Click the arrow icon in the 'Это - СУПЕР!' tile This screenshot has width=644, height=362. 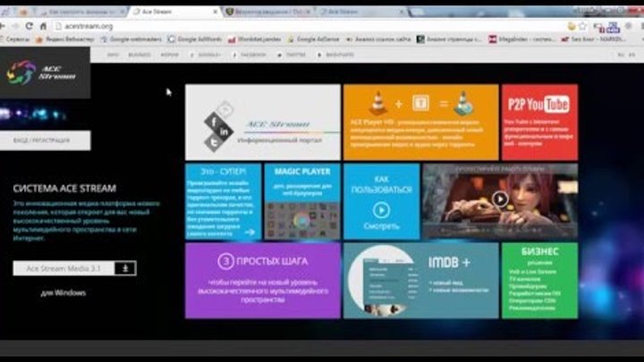coord(250,232)
